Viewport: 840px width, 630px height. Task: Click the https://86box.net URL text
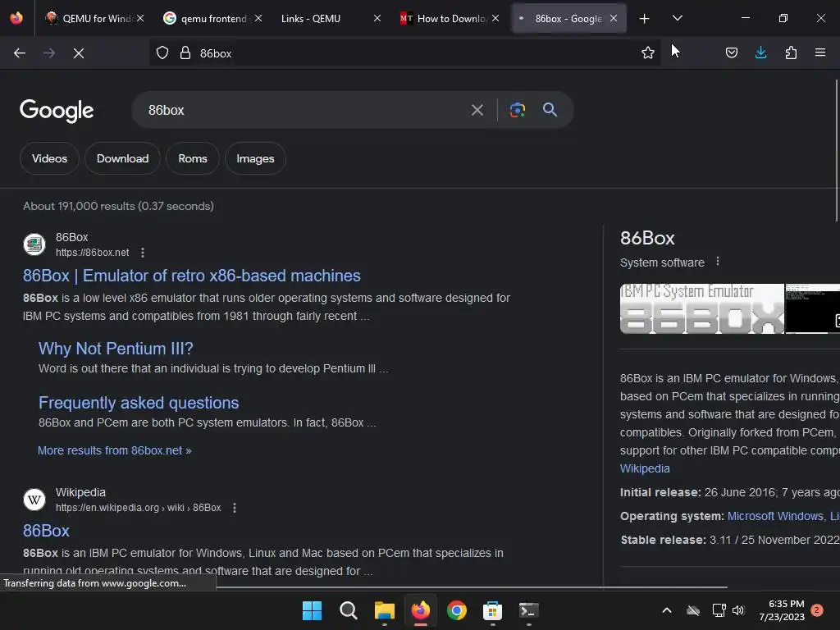coord(92,253)
